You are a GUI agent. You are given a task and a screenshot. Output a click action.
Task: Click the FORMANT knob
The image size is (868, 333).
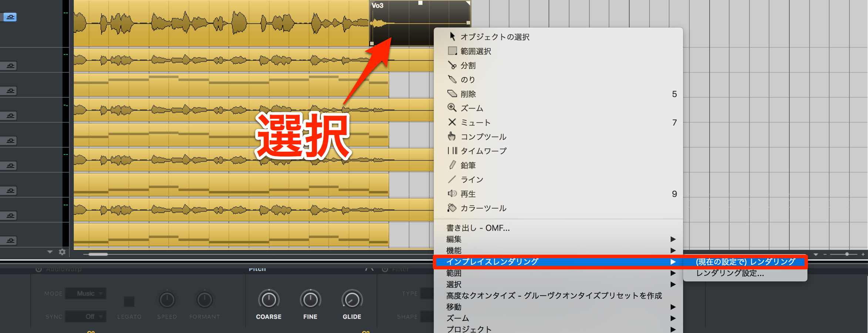204,300
